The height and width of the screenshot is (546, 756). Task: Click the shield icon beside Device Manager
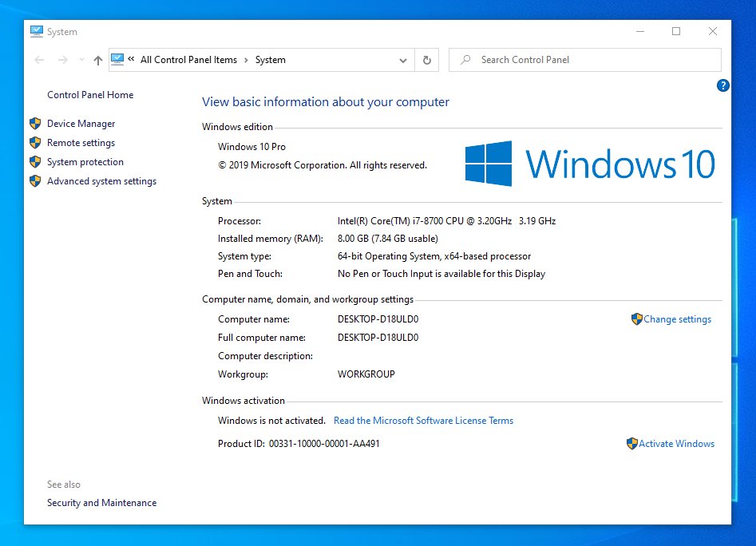35,124
